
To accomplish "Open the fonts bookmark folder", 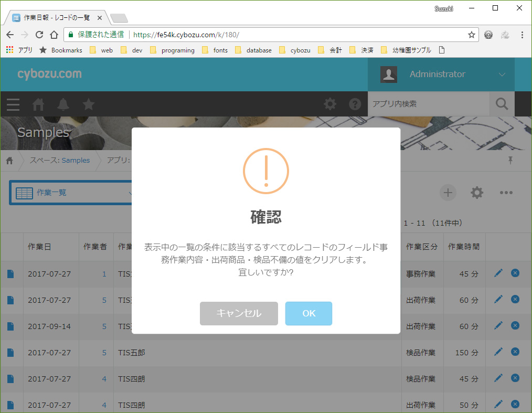I will point(215,50).
